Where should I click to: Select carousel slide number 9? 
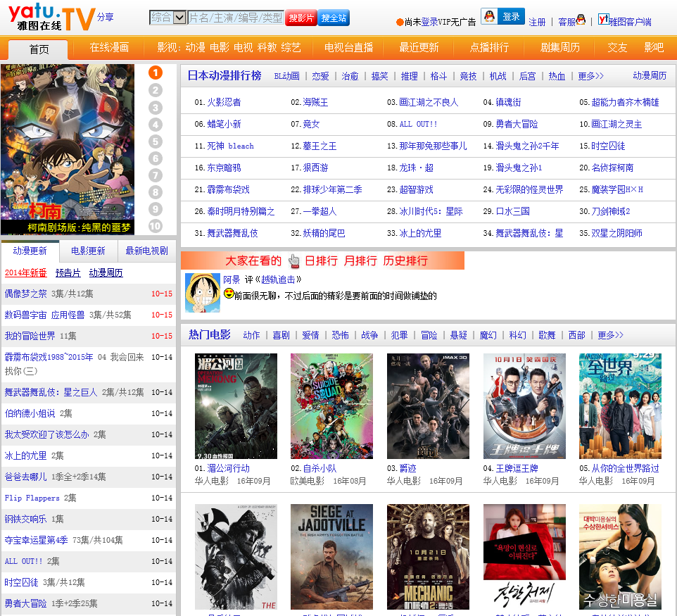pyautogui.click(x=156, y=209)
